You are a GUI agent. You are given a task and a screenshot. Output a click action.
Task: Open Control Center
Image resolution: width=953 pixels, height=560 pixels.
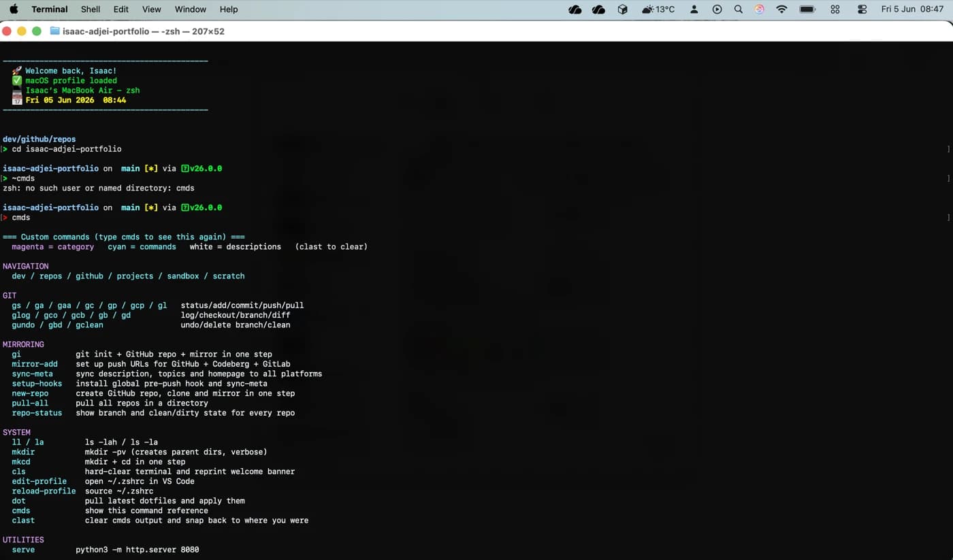(x=862, y=10)
